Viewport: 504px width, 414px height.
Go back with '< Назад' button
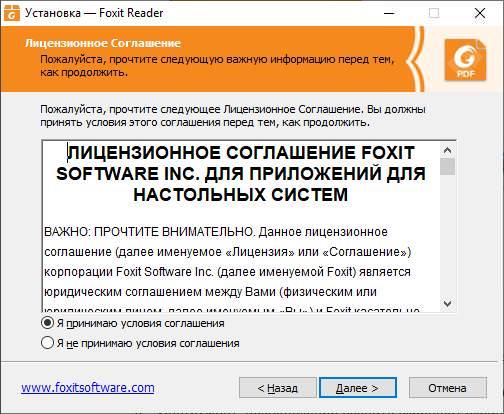278,388
